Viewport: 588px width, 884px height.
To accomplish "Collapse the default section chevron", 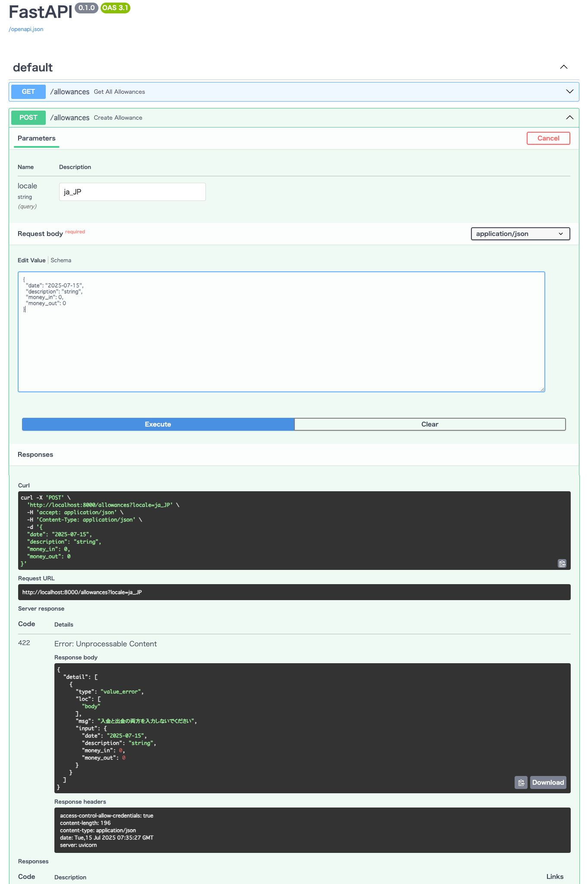I will (x=564, y=67).
